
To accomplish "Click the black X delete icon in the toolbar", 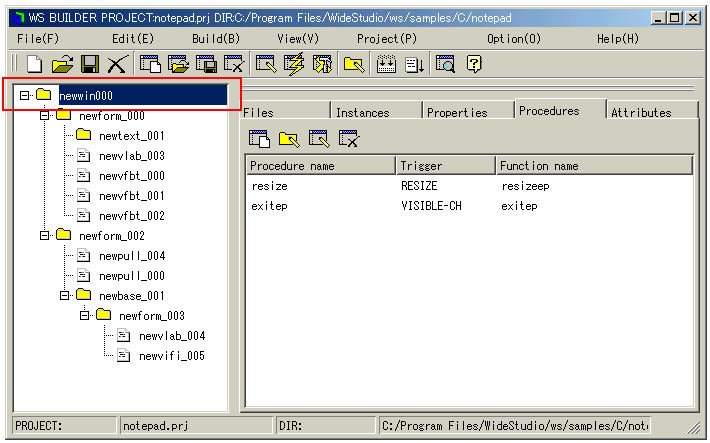I will [116, 64].
